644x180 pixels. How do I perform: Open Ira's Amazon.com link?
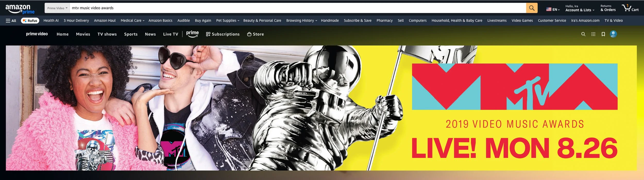585,21
